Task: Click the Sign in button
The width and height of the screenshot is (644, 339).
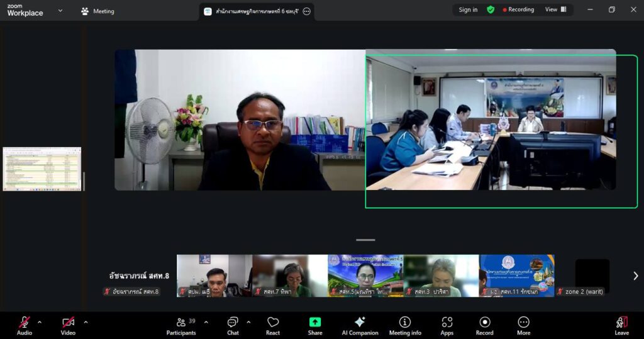Action: (468, 9)
